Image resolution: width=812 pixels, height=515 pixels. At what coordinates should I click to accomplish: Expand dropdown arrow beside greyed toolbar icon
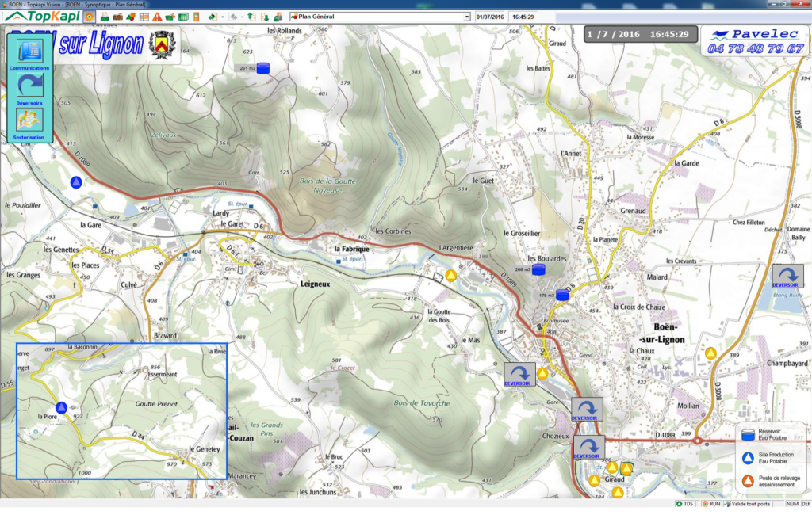click(242, 17)
